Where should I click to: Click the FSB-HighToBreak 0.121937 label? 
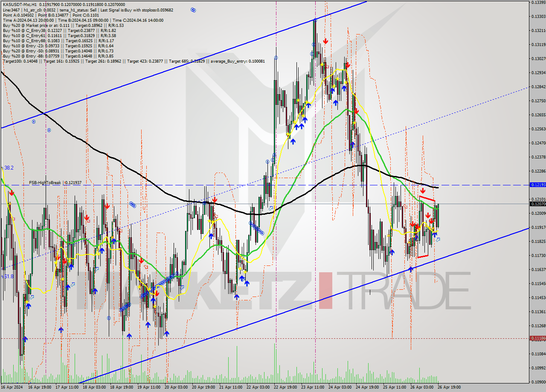(55, 183)
